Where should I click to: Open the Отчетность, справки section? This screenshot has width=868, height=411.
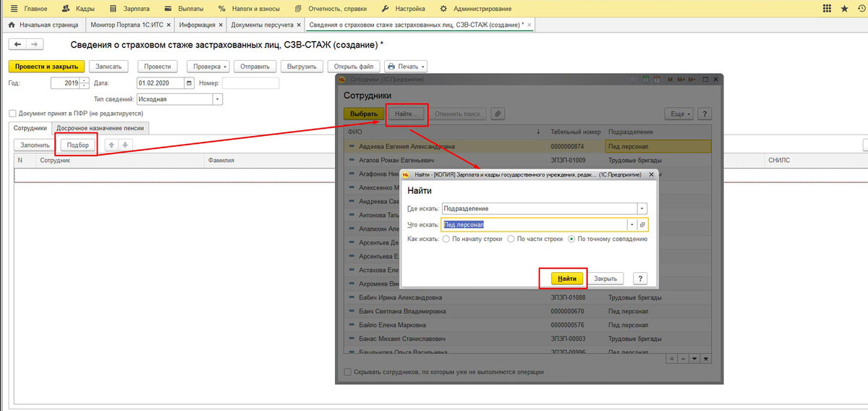point(331,9)
